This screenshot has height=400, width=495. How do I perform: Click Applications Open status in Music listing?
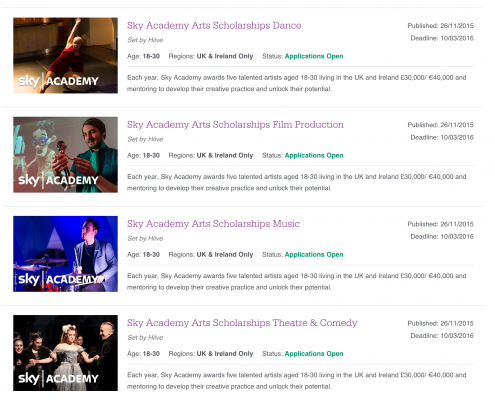pos(314,255)
